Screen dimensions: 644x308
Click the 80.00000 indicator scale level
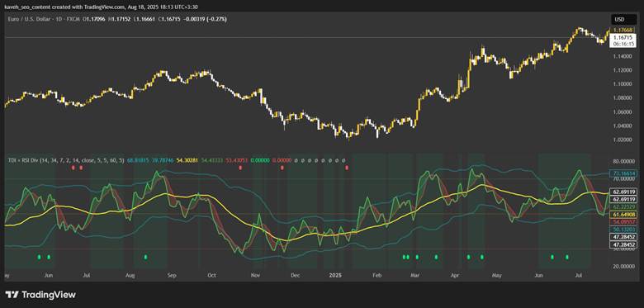(623, 161)
